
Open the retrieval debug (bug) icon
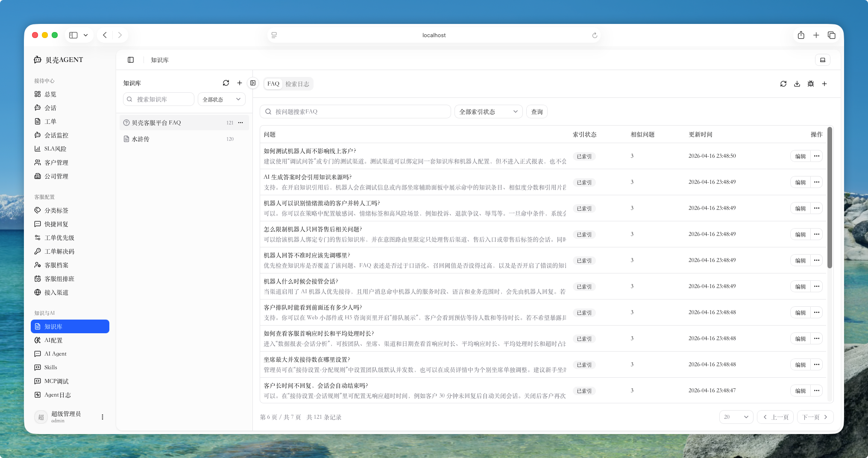pyautogui.click(x=811, y=84)
